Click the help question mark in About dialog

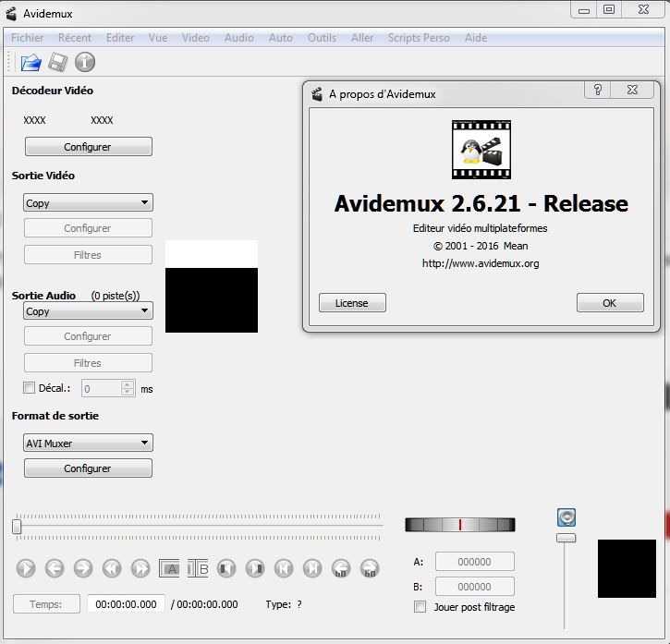(x=598, y=90)
